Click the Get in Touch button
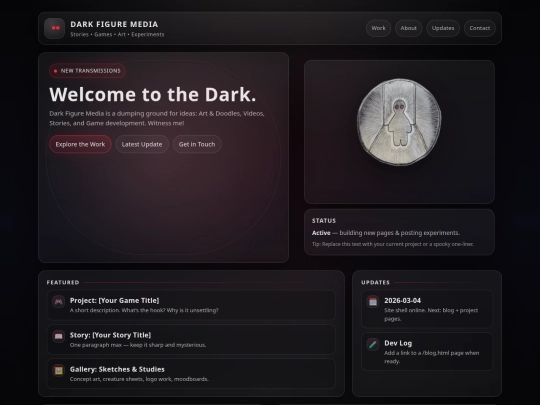540x405 pixels. (197, 144)
